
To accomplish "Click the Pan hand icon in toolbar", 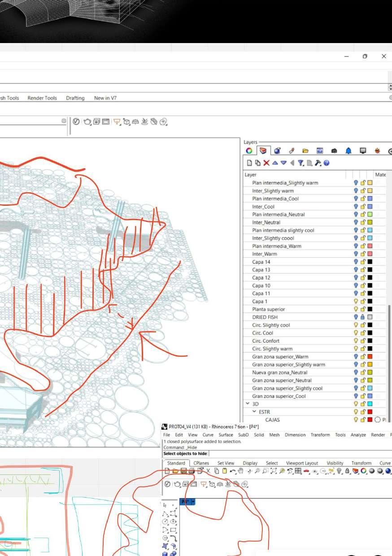I will (x=240, y=471).
